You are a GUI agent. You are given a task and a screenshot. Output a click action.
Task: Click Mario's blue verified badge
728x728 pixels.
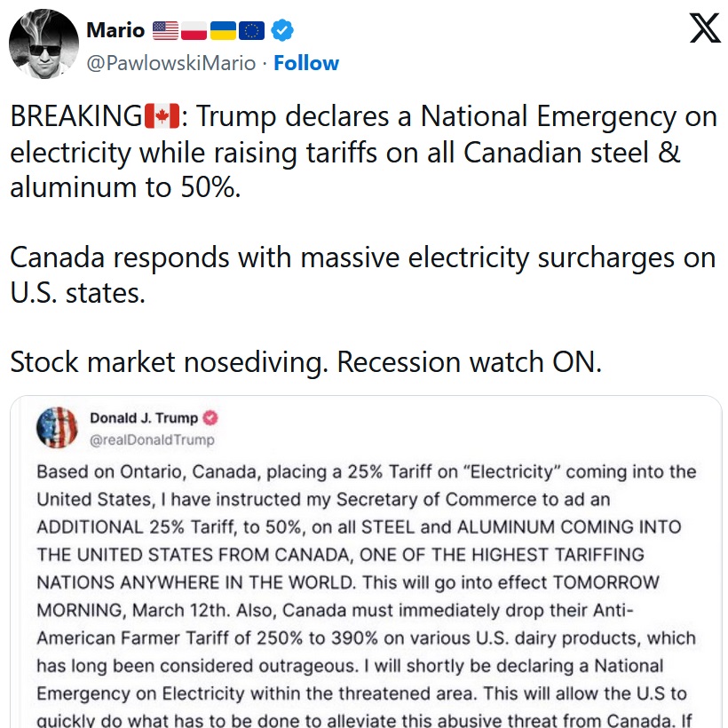point(282,31)
